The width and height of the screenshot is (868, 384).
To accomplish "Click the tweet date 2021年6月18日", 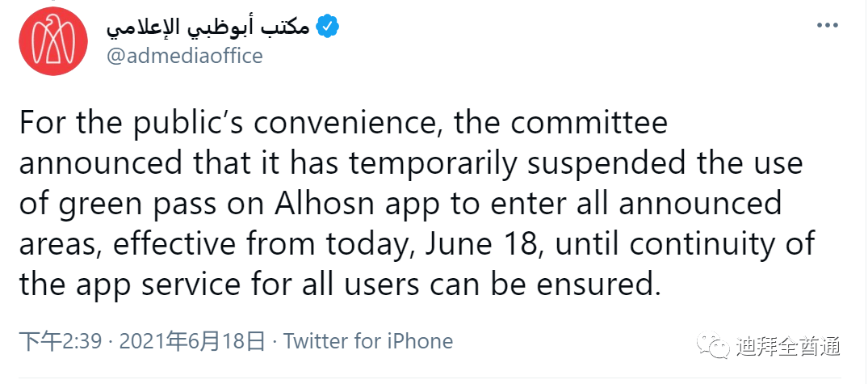I will coord(192,341).
